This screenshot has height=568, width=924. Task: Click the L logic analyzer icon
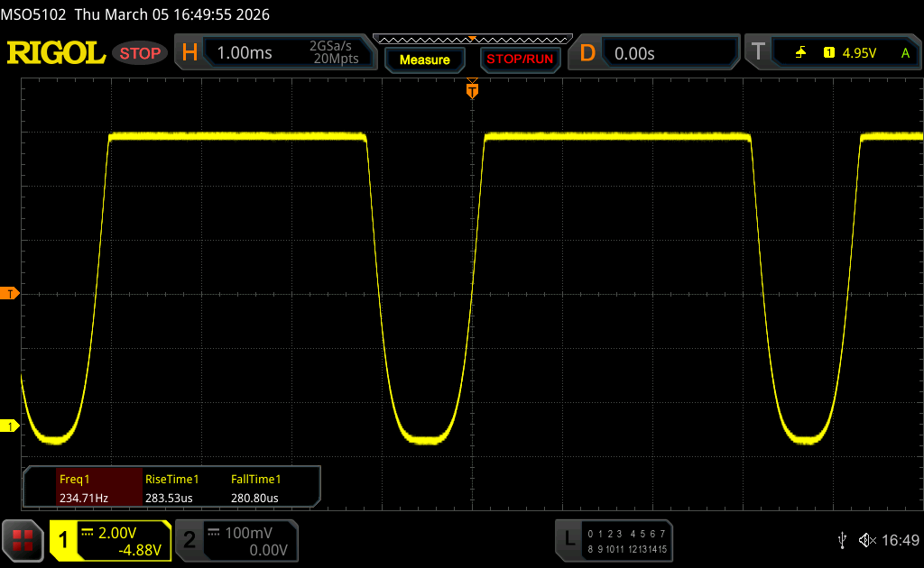(x=568, y=539)
